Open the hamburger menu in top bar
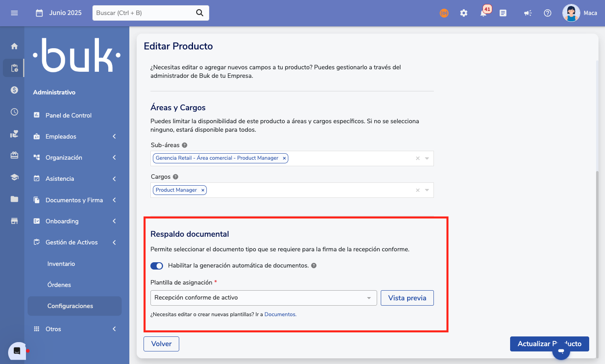Viewport: 605px width, 364px height. point(14,13)
